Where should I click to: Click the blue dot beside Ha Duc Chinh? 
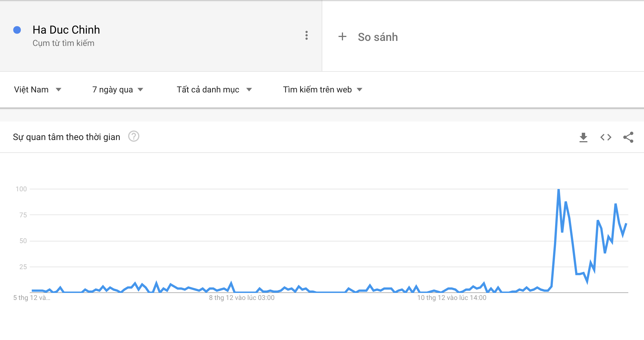(17, 30)
